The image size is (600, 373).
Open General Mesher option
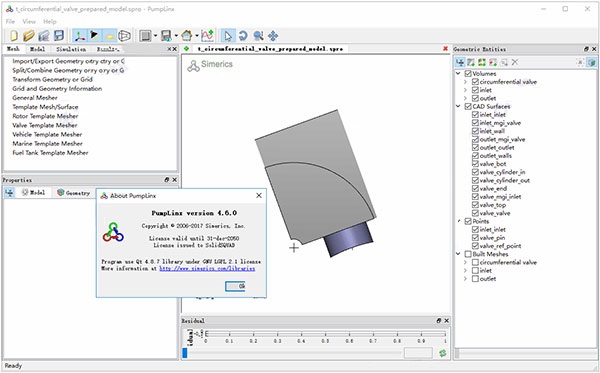pyautogui.click(x=35, y=98)
